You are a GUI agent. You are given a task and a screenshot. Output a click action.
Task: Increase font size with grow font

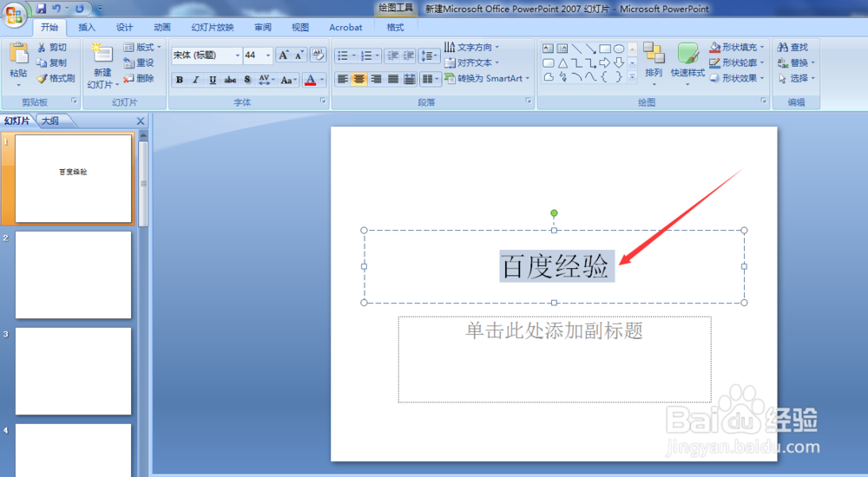pos(284,55)
